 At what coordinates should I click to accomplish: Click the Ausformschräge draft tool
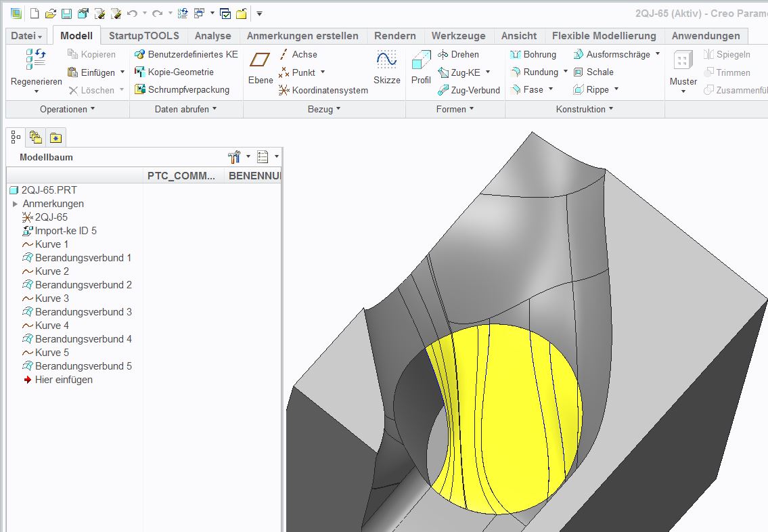click(612, 54)
